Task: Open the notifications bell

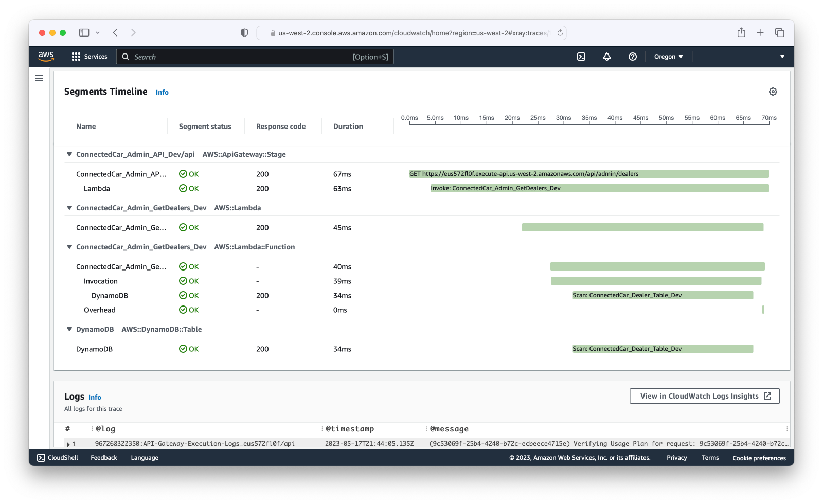Action: [x=607, y=57]
